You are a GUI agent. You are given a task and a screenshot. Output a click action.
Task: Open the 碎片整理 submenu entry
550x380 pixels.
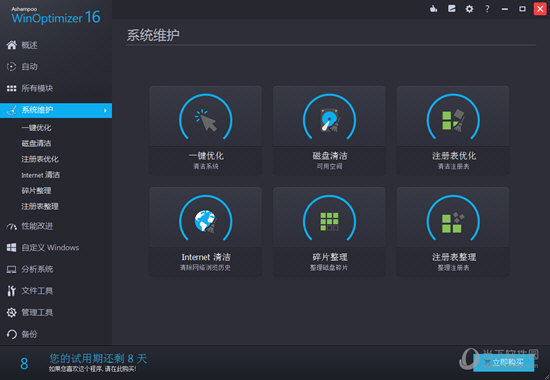click(36, 191)
